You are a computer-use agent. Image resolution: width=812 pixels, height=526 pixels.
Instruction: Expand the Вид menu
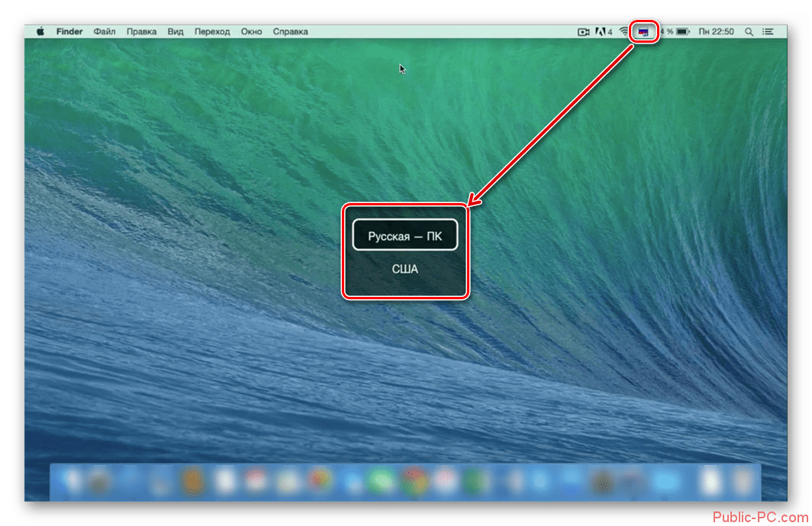coord(176,32)
